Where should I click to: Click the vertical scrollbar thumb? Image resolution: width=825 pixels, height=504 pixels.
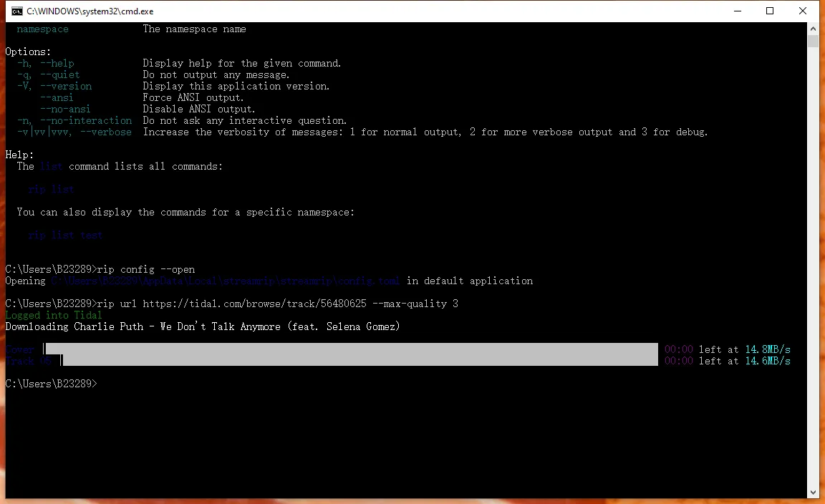[813, 41]
